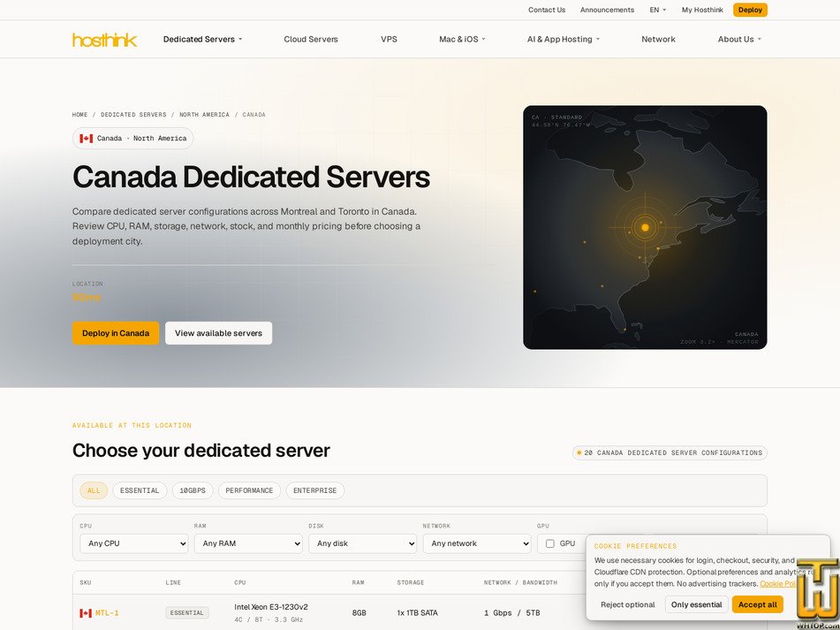Expand the AI & App Hosting menu
840x630 pixels.
point(563,39)
